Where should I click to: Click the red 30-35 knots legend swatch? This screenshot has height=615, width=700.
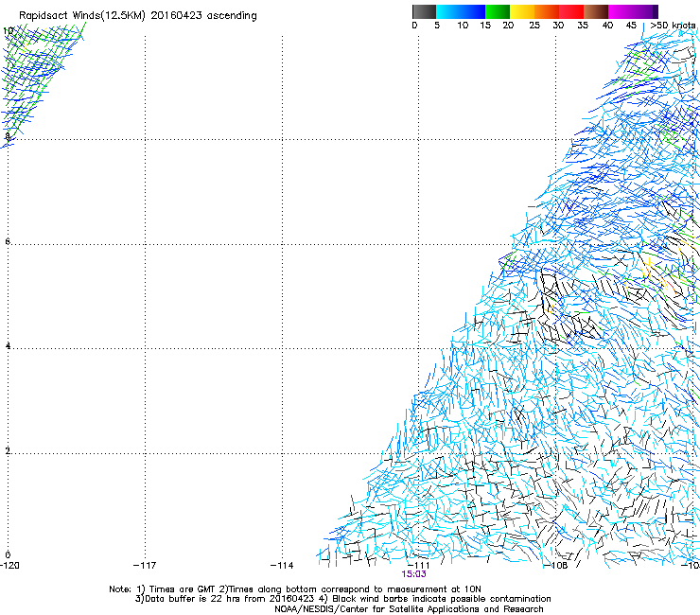point(571,11)
